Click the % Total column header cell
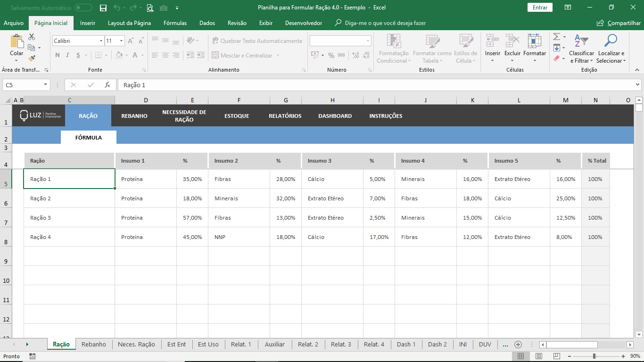Image resolution: width=644 pixels, height=362 pixels. tap(596, 161)
